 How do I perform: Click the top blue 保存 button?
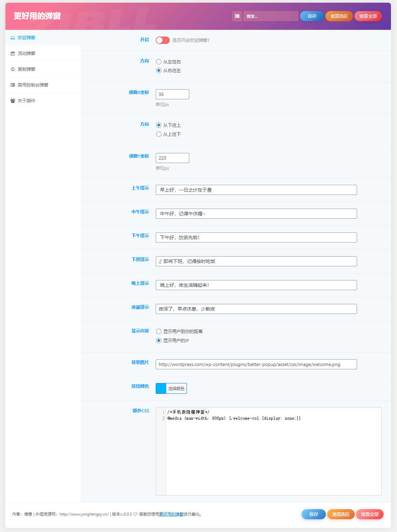click(x=312, y=16)
